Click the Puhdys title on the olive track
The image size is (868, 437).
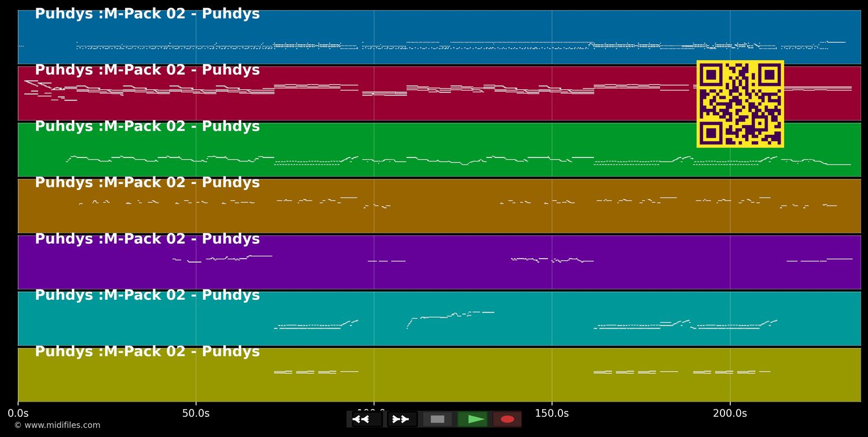[x=148, y=351]
